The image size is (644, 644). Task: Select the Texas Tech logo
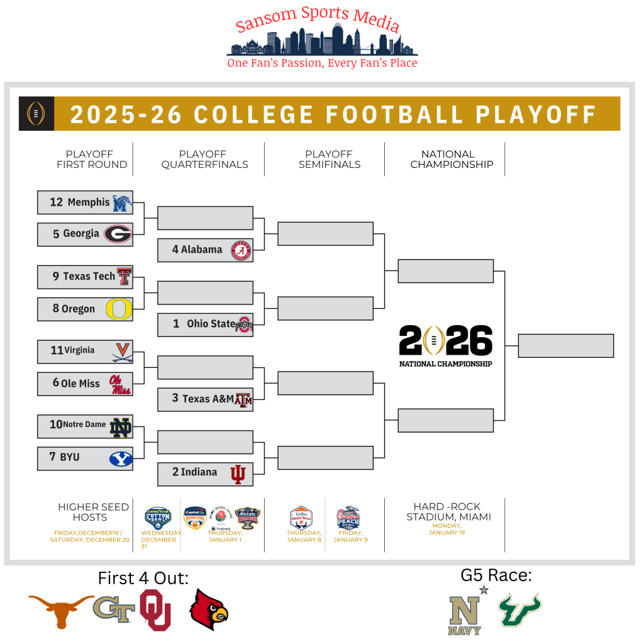coord(124,276)
